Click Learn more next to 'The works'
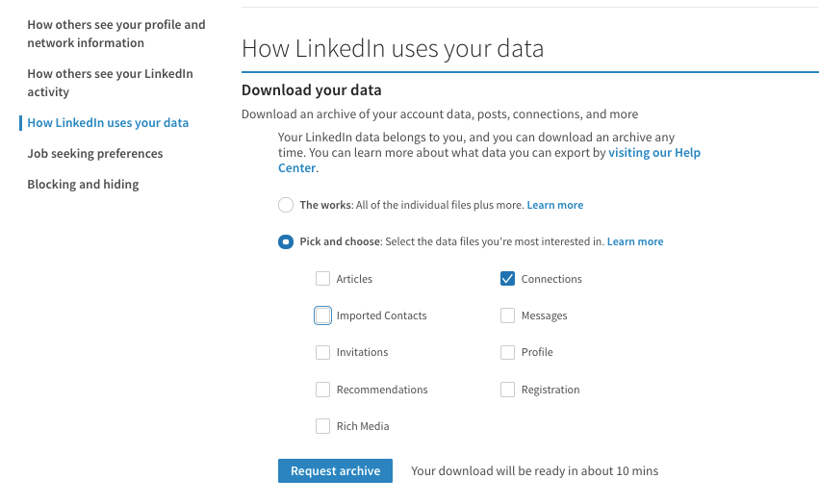The image size is (819, 504). click(x=554, y=205)
